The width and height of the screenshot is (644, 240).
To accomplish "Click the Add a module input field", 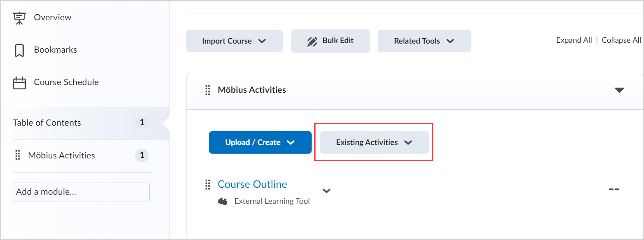I will pyautogui.click(x=81, y=192).
